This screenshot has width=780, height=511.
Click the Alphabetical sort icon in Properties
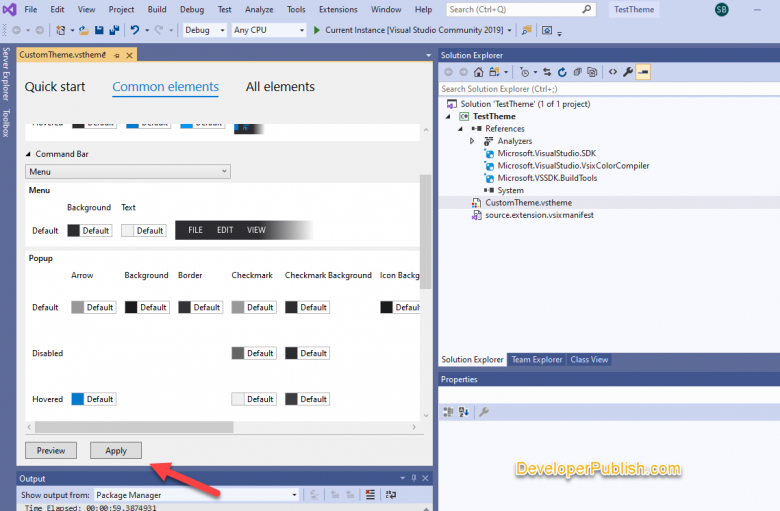(x=464, y=412)
